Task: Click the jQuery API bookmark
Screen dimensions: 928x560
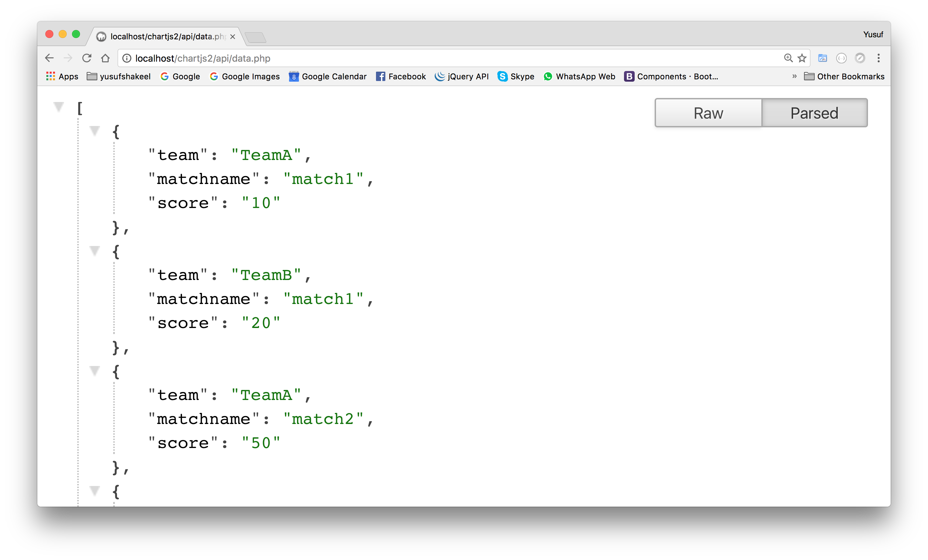Action: 461,76
